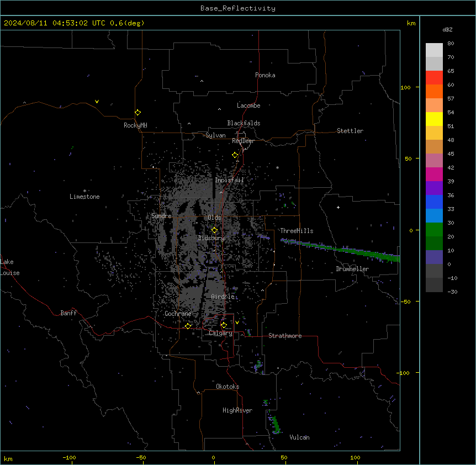Image resolution: width=476 pixels, height=465 pixels.
Task: Click the Vulcan town label
Action: 299,437
